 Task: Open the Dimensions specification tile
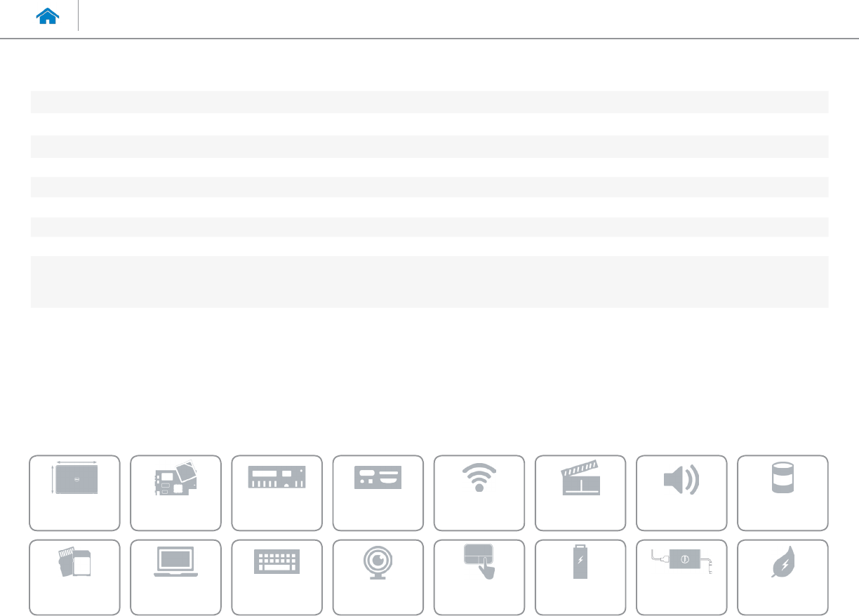click(74, 493)
